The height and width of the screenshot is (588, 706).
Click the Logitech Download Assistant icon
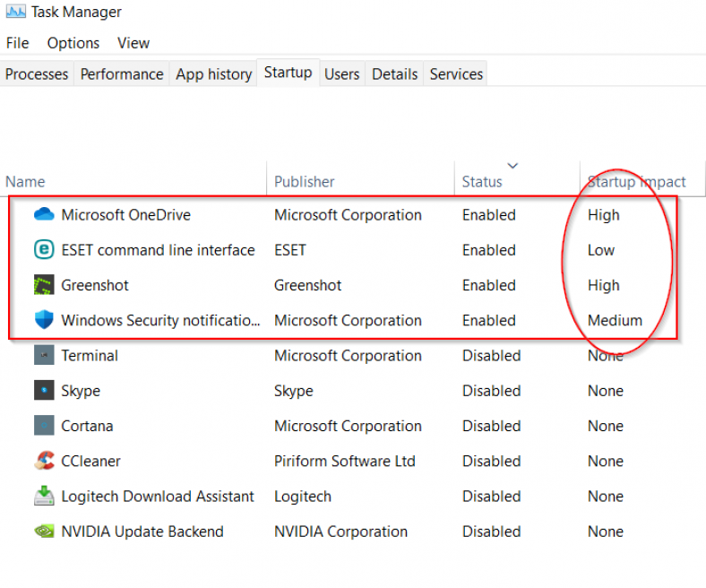coord(44,496)
